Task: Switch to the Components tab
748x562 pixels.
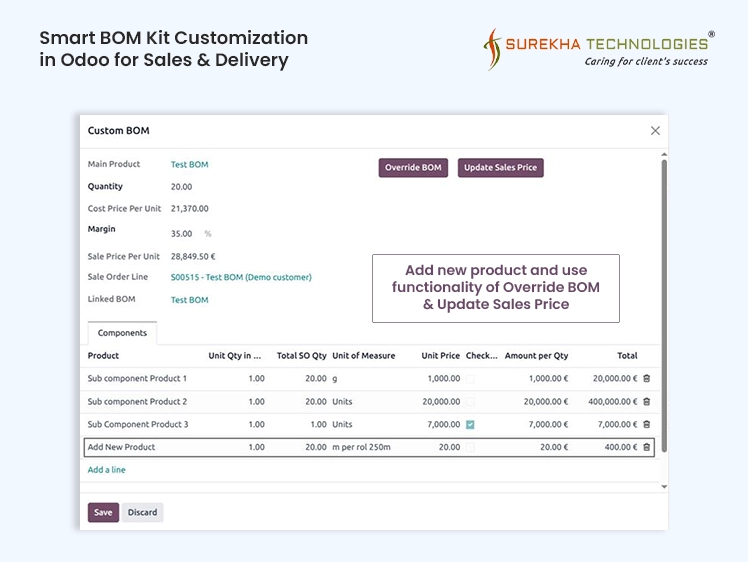Action: click(122, 333)
